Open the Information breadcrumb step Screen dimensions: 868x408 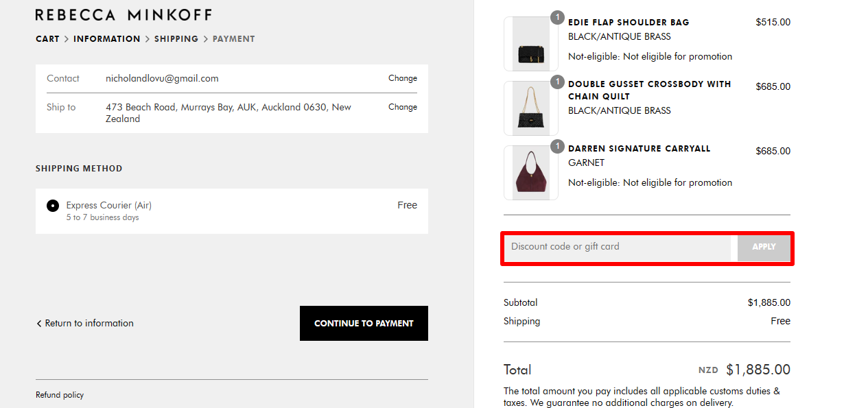pyautogui.click(x=107, y=38)
